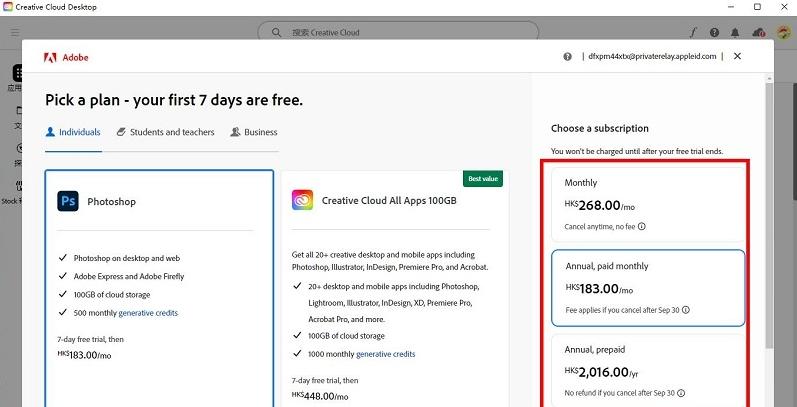Click 'Pick a plan' heading
Image resolution: width=797 pixels, height=407 pixels.
[x=174, y=100]
